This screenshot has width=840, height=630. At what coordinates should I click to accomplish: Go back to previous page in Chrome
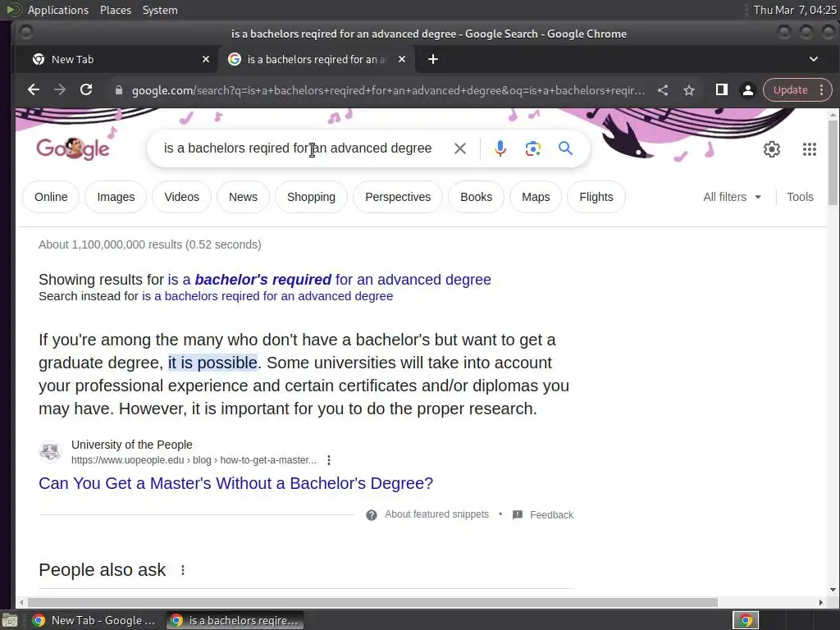coord(33,90)
